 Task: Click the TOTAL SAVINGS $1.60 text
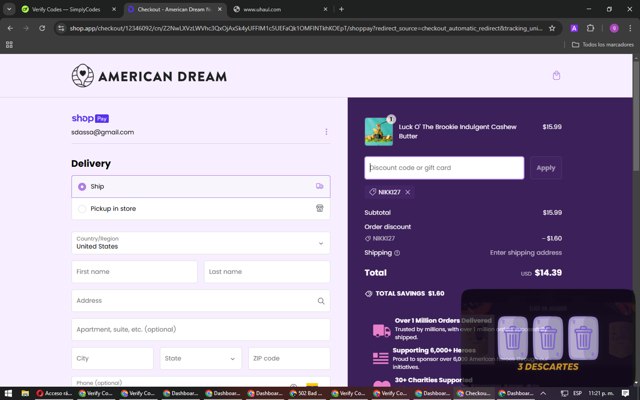pos(410,293)
